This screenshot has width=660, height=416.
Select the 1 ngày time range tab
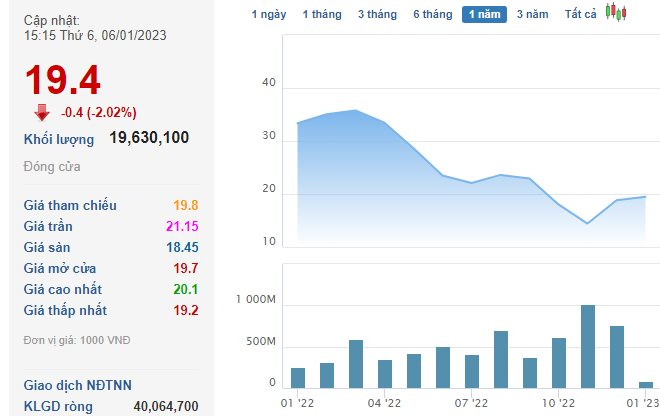(267, 15)
